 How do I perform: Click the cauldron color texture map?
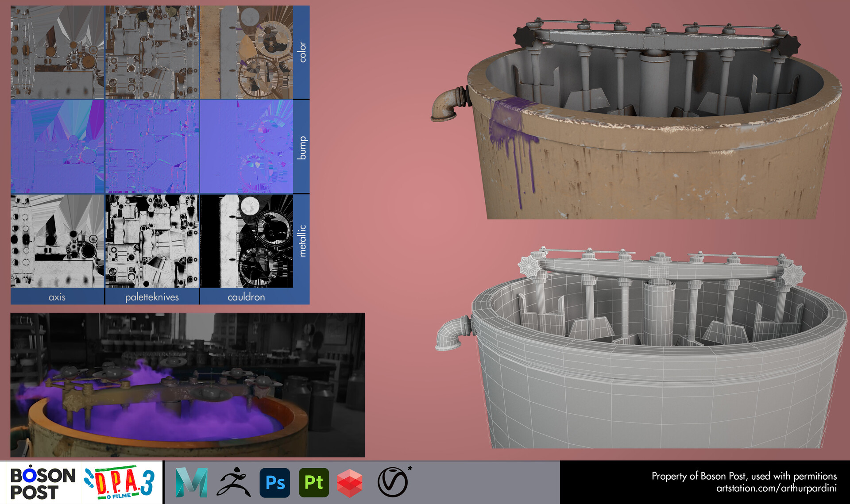(x=246, y=52)
